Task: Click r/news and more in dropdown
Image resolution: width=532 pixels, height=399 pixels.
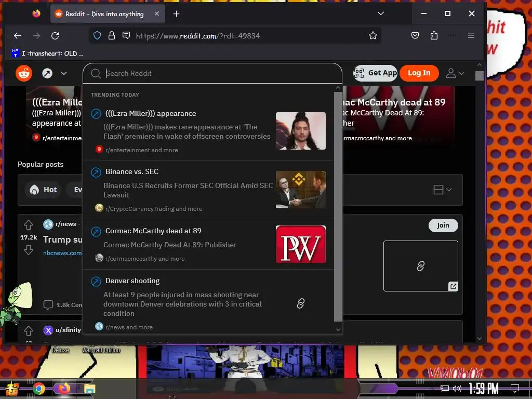Action: tap(129, 327)
